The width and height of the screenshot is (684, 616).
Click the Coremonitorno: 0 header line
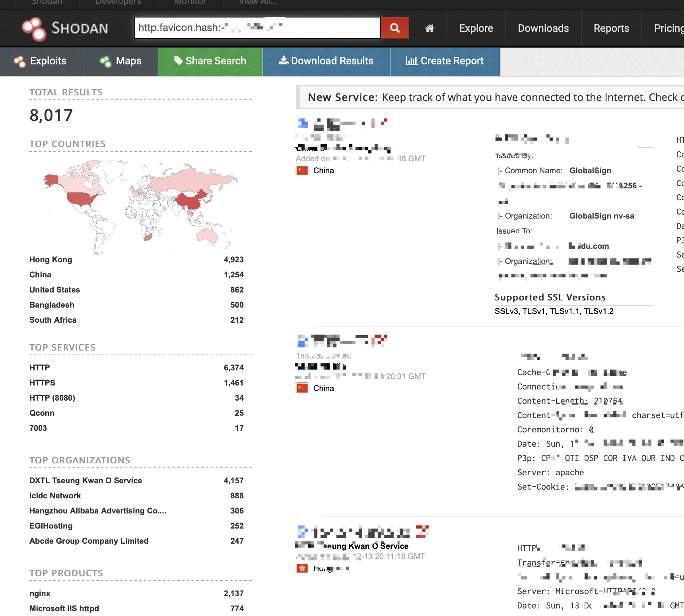(556, 430)
